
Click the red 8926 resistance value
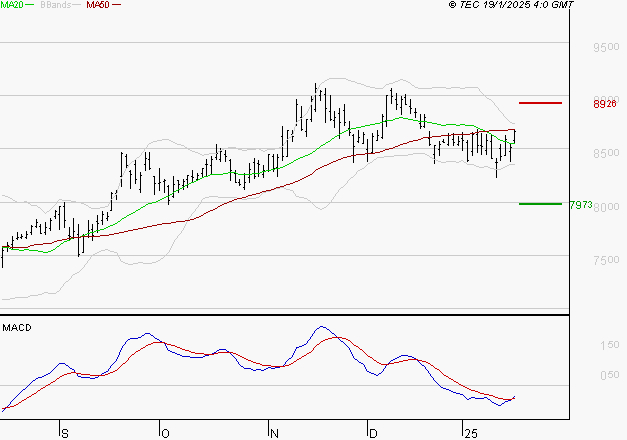[x=605, y=104]
